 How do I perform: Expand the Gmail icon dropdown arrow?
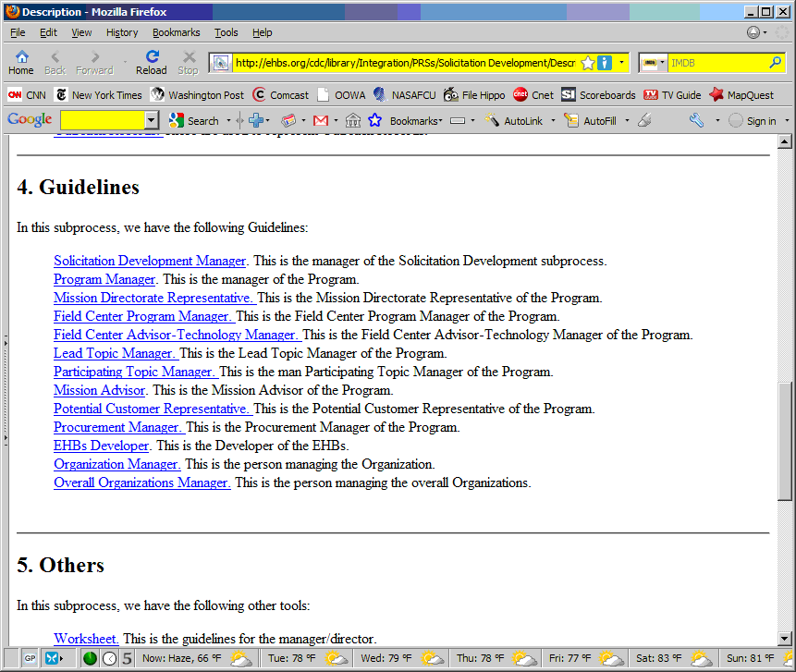[x=337, y=121]
